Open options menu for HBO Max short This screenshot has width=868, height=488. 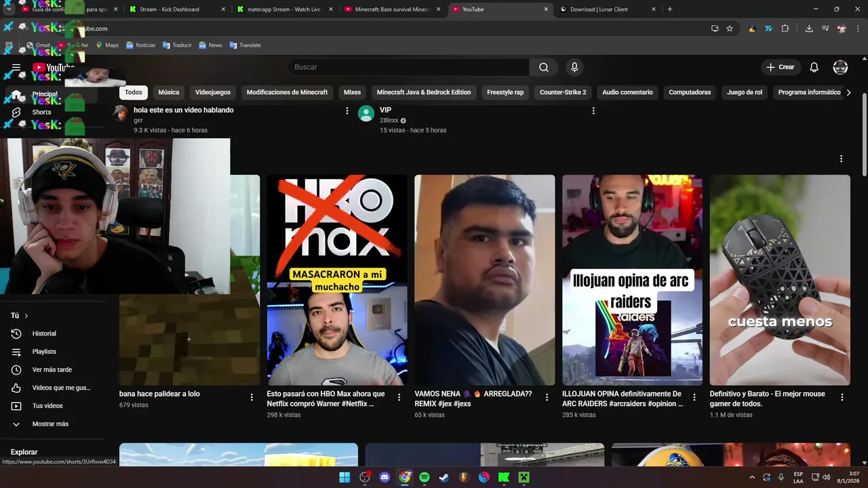(x=399, y=397)
